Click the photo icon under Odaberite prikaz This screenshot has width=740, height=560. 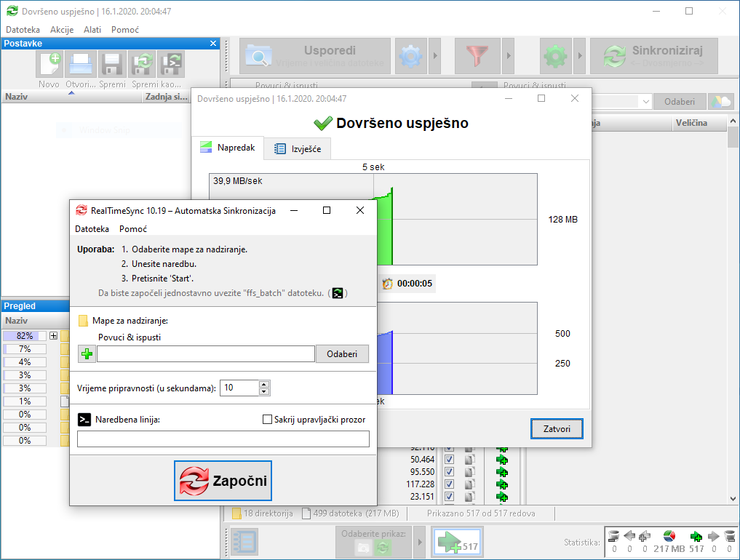click(363, 547)
